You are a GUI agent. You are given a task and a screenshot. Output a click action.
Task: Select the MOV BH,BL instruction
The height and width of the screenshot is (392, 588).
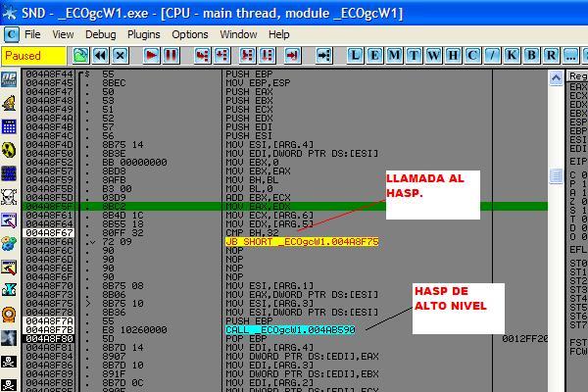[x=252, y=180]
